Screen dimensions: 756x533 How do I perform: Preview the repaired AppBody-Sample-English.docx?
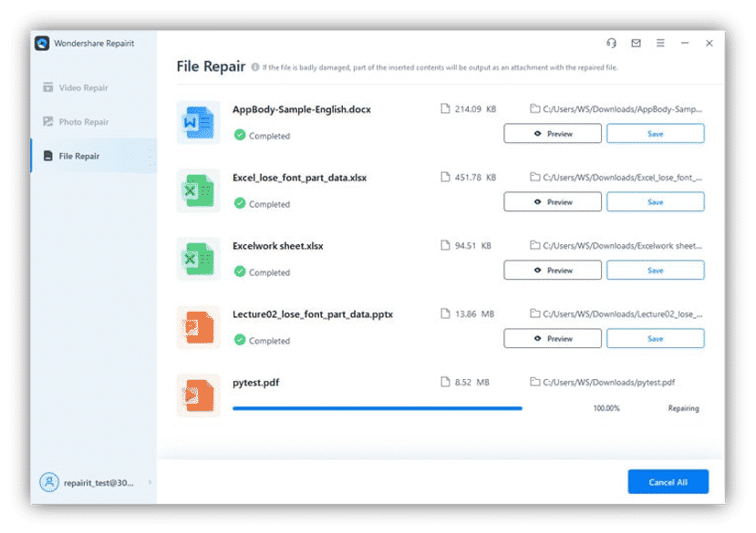[552, 133]
